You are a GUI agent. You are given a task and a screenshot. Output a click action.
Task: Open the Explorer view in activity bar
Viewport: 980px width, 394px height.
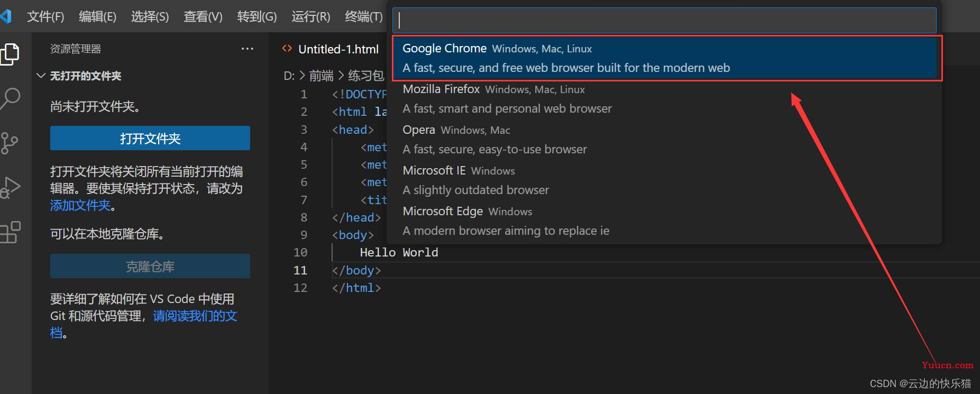click(x=10, y=54)
